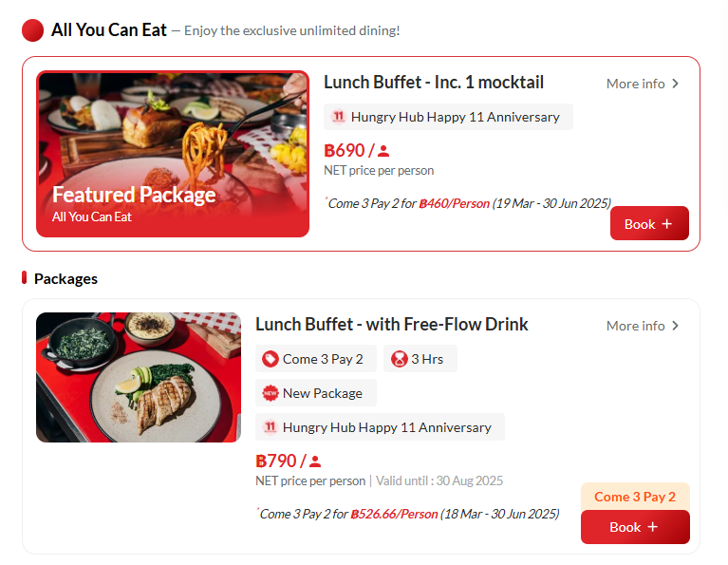Click the Lunch Buffet - with Free-Flow Drink title
Screen dimensions: 728x565
(x=392, y=325)
